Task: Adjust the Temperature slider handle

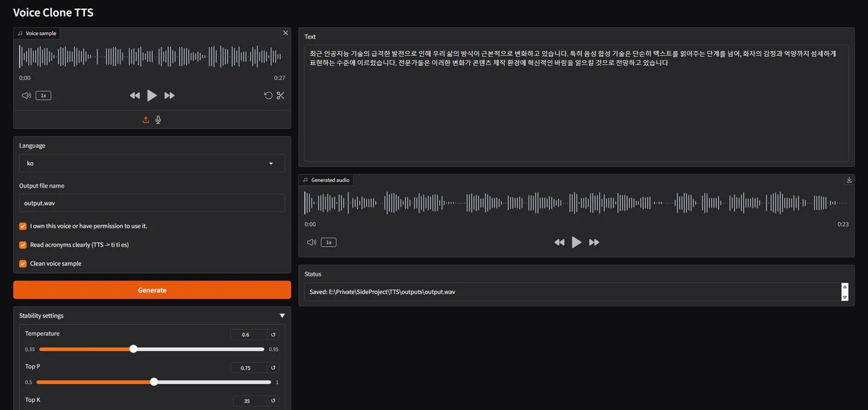Action: click(x=134, y=349)
